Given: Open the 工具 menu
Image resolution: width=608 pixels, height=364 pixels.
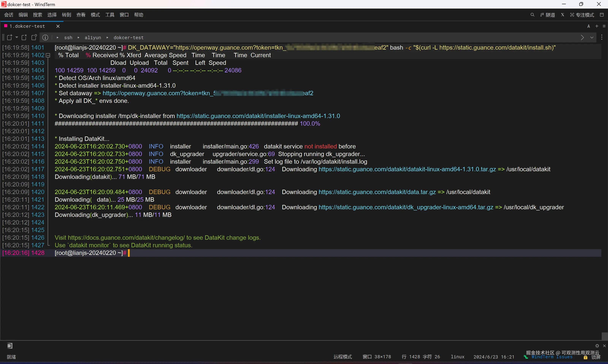Looking at the screenshot, I should click(x=110, y=15).
